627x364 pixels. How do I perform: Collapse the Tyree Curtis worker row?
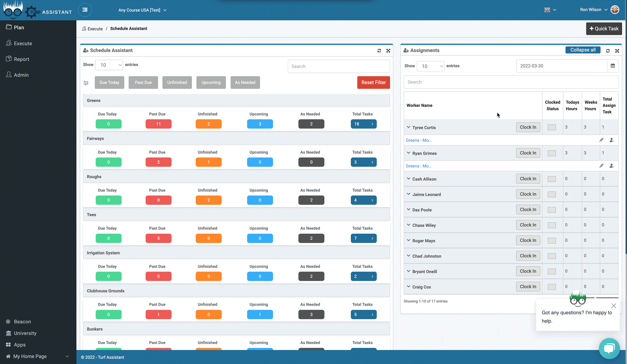coord(408,127)
